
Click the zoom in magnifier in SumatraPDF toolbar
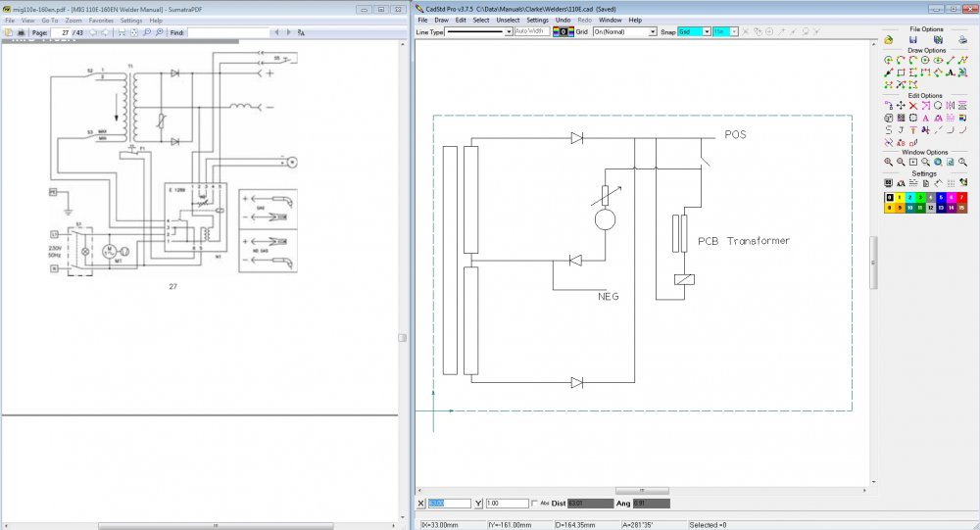[x=159, y=32]
